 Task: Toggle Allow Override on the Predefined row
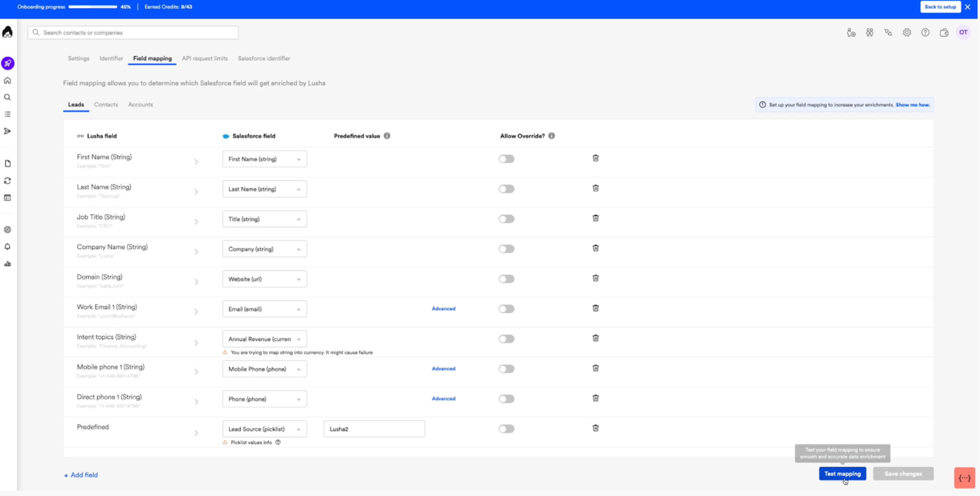507,429
